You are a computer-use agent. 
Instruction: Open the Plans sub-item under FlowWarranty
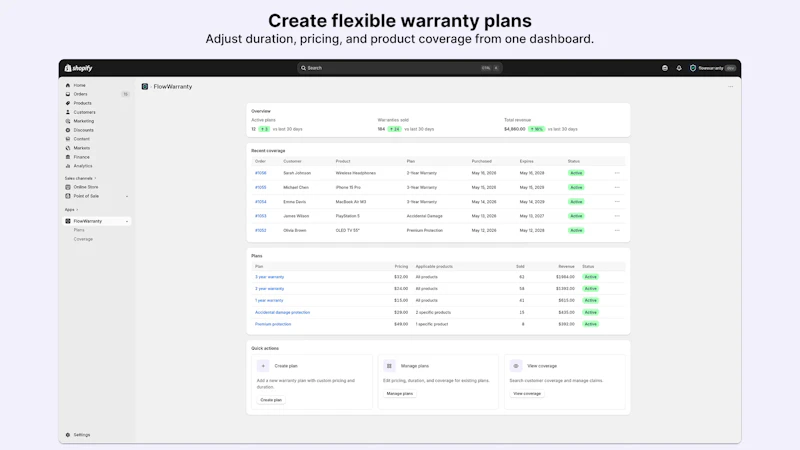(x=79, y=230)
